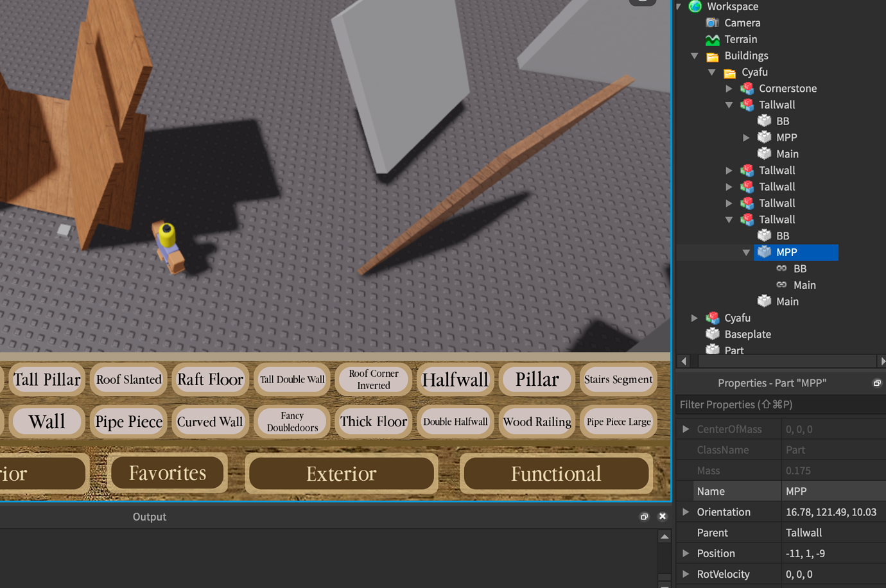This screenshot has height=588, width=886.
Task: Expand the CenterOfMass property
Action: [x=686, y=429]
